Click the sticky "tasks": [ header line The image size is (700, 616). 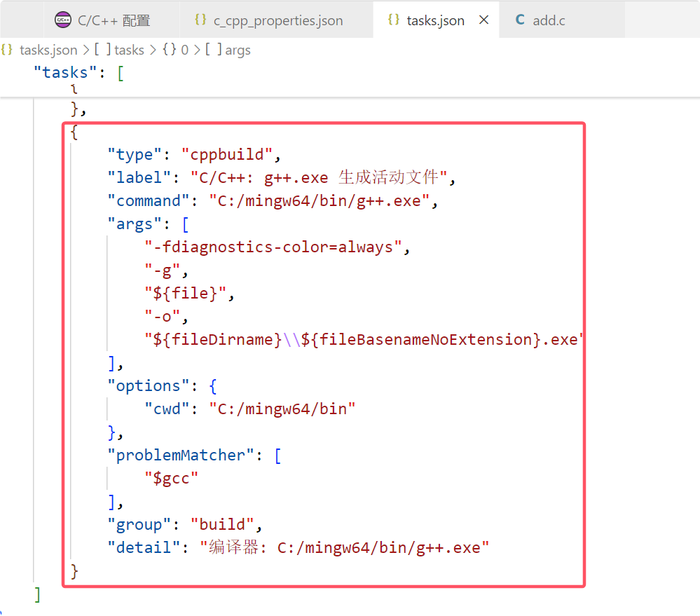[79, 72]
